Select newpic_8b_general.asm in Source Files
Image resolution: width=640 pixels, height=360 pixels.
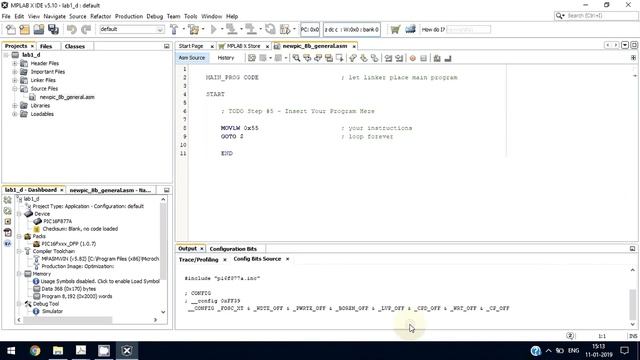67,97
